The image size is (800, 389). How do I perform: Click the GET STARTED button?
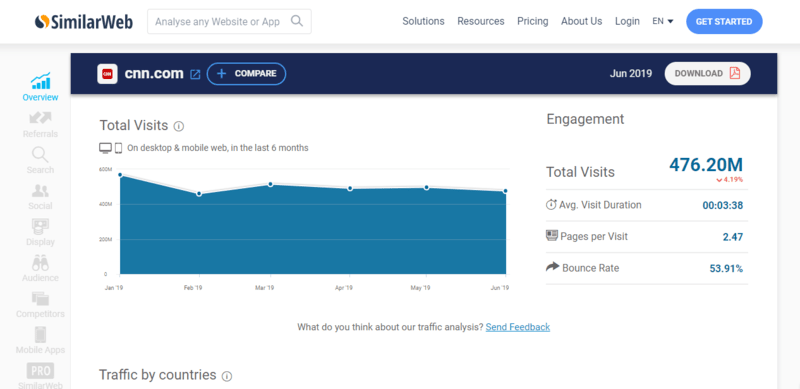[724, 21]
